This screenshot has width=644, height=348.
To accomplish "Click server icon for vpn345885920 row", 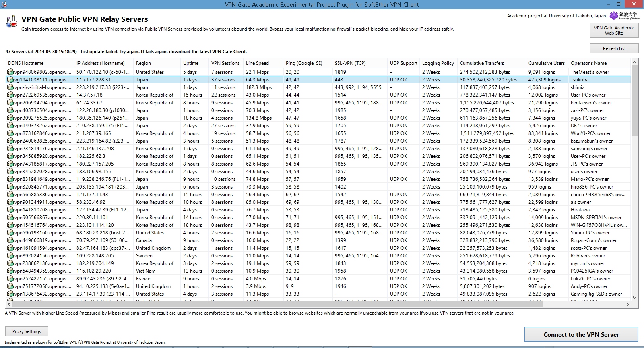I will click(x=10, y=156).
